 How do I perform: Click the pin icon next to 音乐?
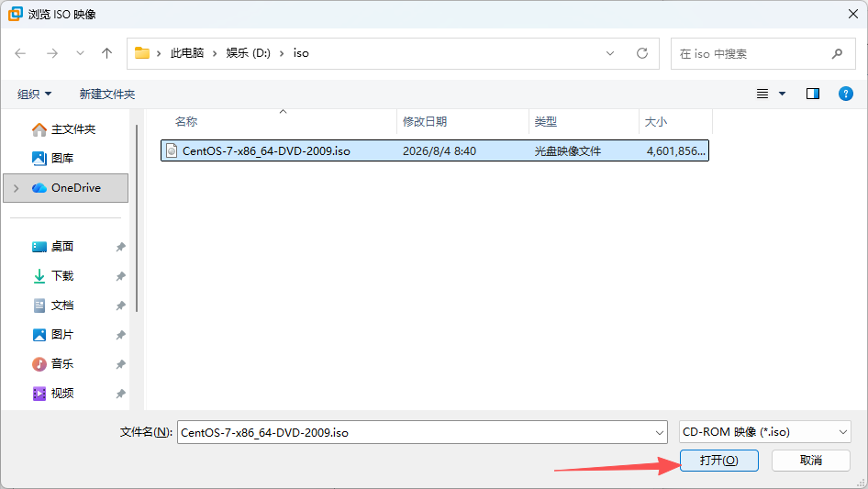click(x=120, y=364)
